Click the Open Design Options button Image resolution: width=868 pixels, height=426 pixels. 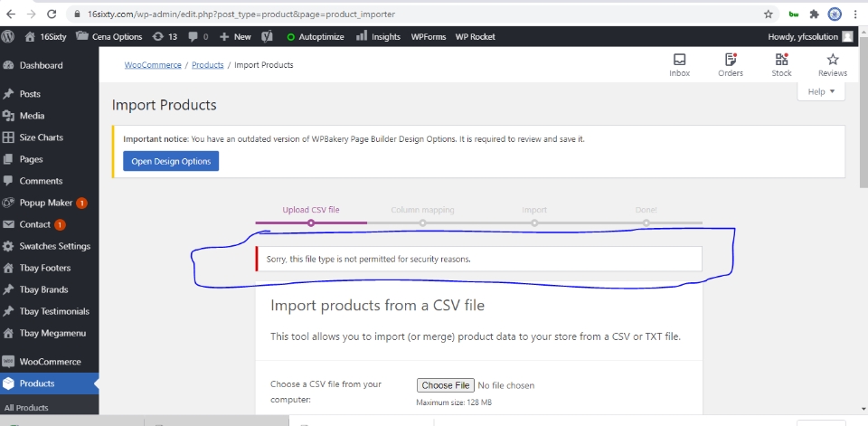point(171,161)
